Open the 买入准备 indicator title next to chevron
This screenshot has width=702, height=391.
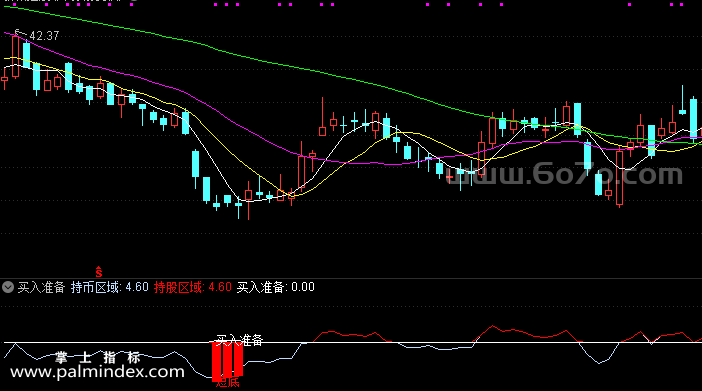41,287
